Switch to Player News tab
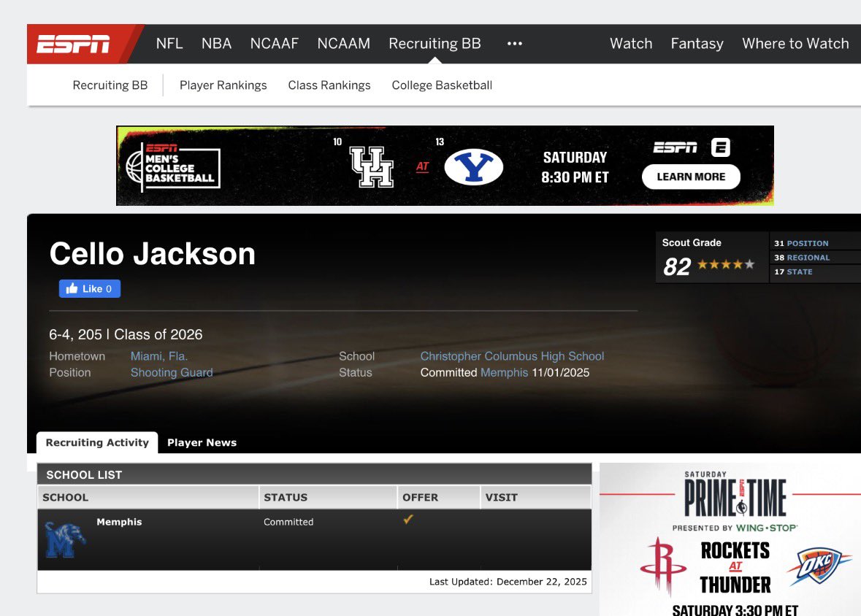This screenshot has width=861, height=616. pyautogui.click(x=202, y=442)
